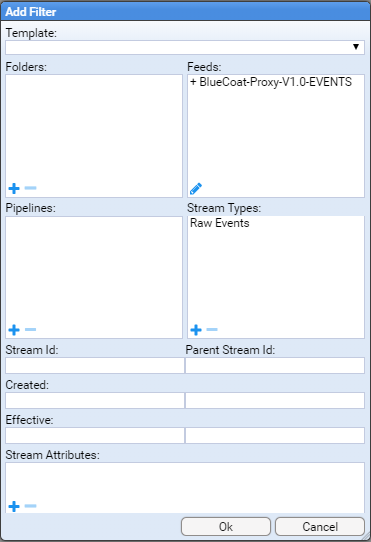Add a pipeline with the Pipelines plus icon

(x=14, y=330)
